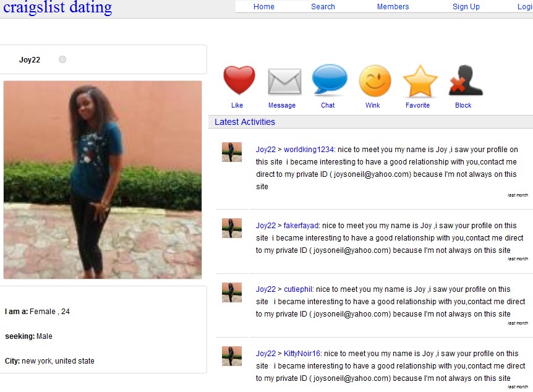Open the cutiephil profile link

[x=298, y=289]
